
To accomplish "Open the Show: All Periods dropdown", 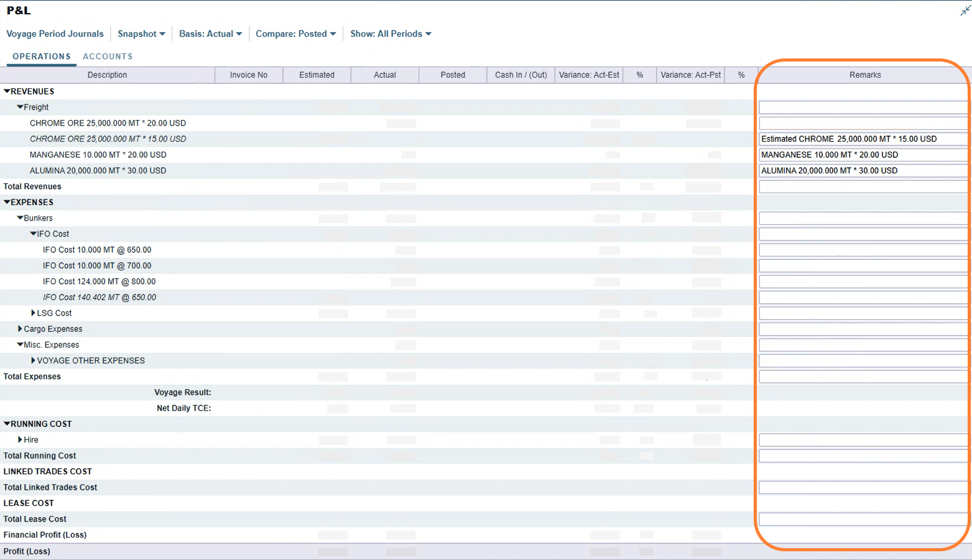I will point(391,34).
